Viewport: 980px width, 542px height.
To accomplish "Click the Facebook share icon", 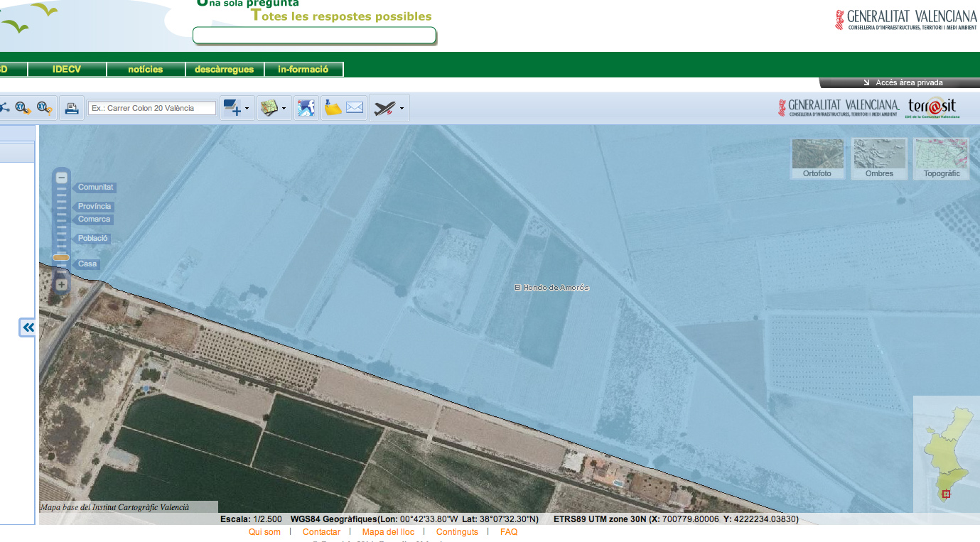I will click(306, 108).
